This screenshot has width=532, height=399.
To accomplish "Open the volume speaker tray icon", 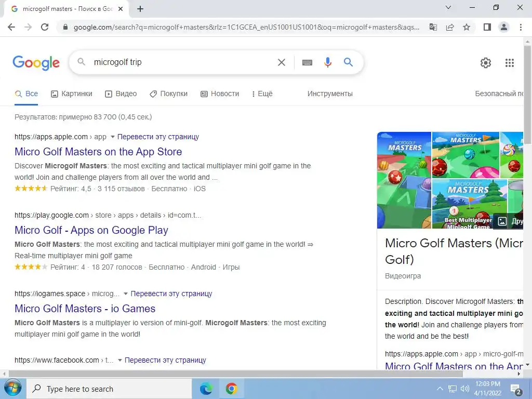I will [465, 389].
